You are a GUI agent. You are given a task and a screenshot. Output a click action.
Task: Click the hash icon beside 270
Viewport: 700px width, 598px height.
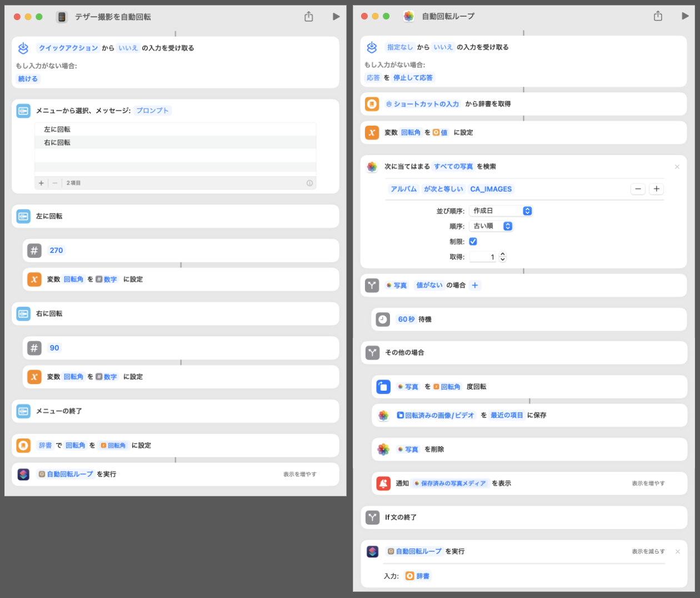34,251
